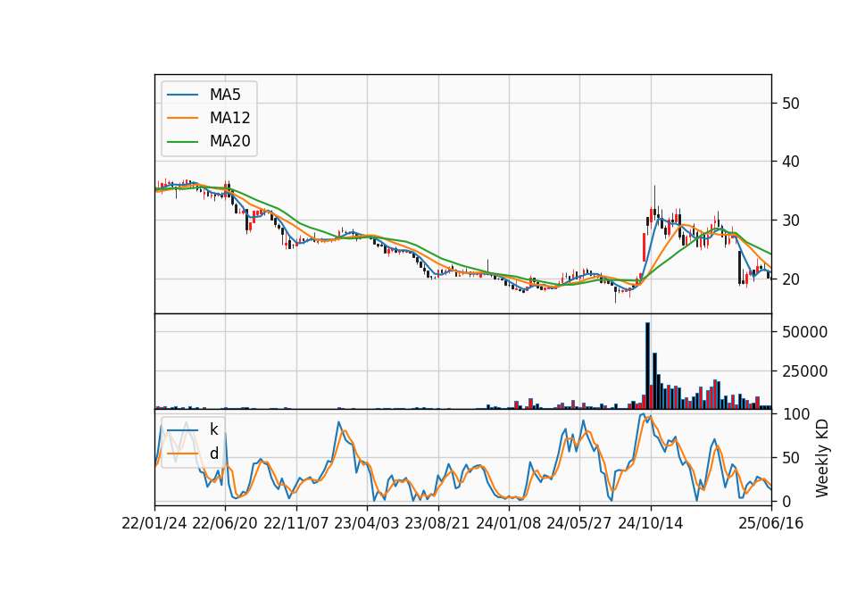The height and width of the screenshot is (616, 857).
Task: Click the 22/01/24 date tick label
Action: 154,523
